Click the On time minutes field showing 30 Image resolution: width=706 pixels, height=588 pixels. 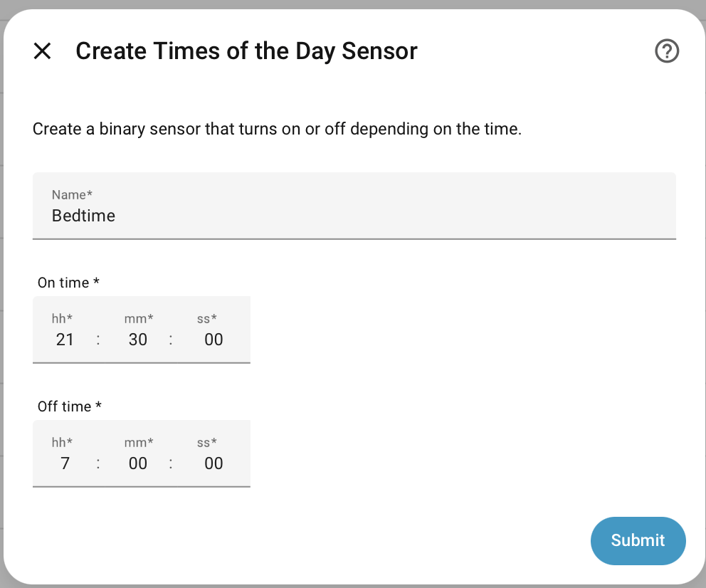click(137, 340)
